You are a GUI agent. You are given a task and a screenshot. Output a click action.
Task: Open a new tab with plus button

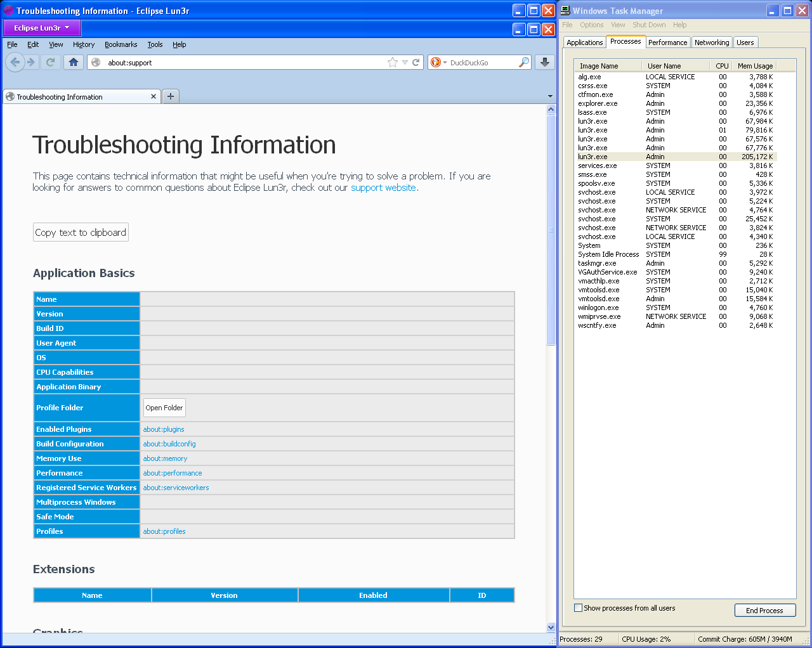pos(170,96)
